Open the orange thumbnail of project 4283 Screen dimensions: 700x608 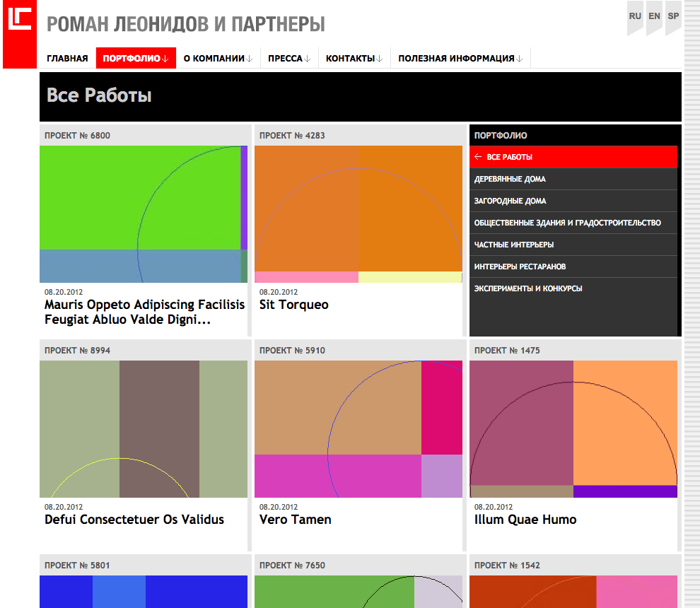tap(358, 214)
